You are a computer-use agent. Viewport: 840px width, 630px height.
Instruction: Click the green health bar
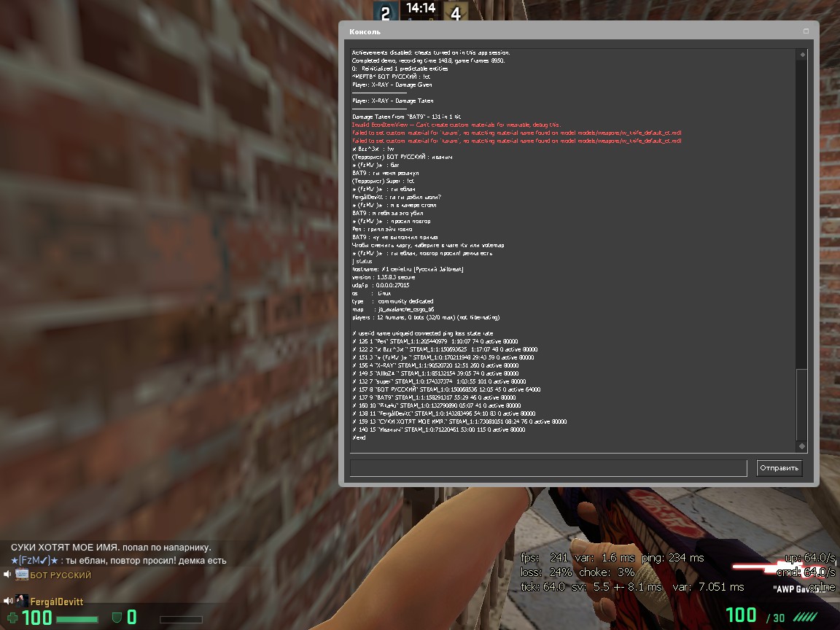[77, 619]
